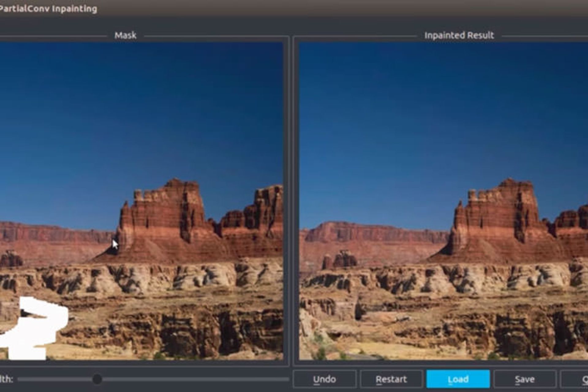Click slider track left of the handle

click(x=55, y=379)
